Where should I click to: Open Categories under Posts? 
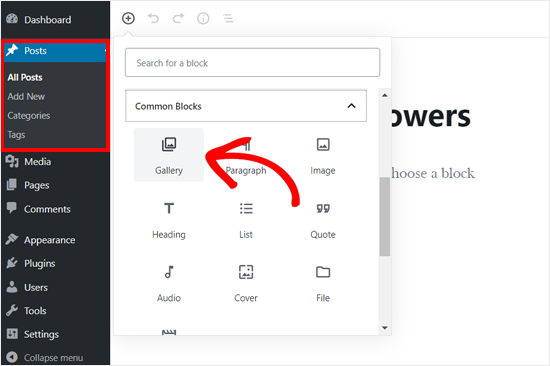pyautogui.click(x=29, y=115)
